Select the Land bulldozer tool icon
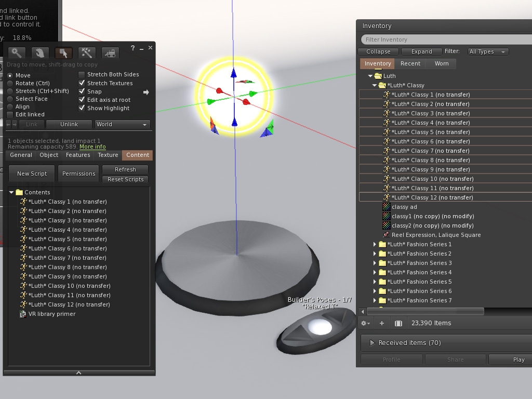Screen dimensions: 532x399 tap(110, 53)
